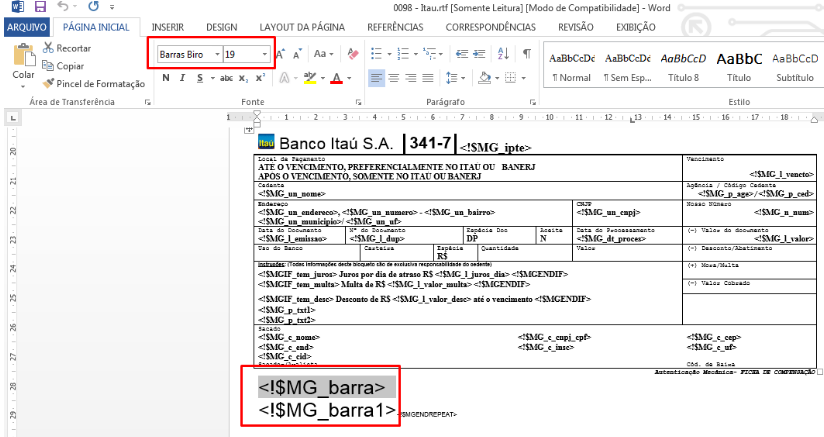Open the CORRESPONDÊNCIAS tab
The image size is (824, 437).
click(490, 27)
